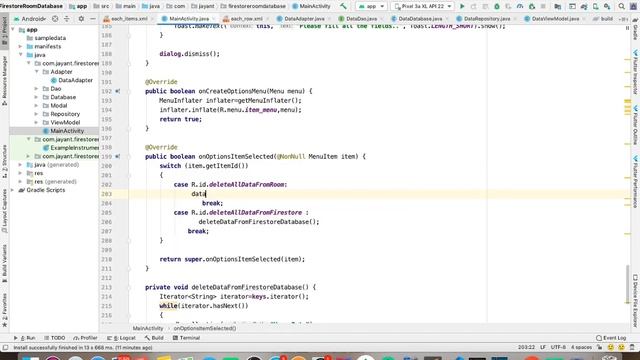640x360 pixels.
Task: Click the trash icon in status bar
Action: (x=632, y=348)
